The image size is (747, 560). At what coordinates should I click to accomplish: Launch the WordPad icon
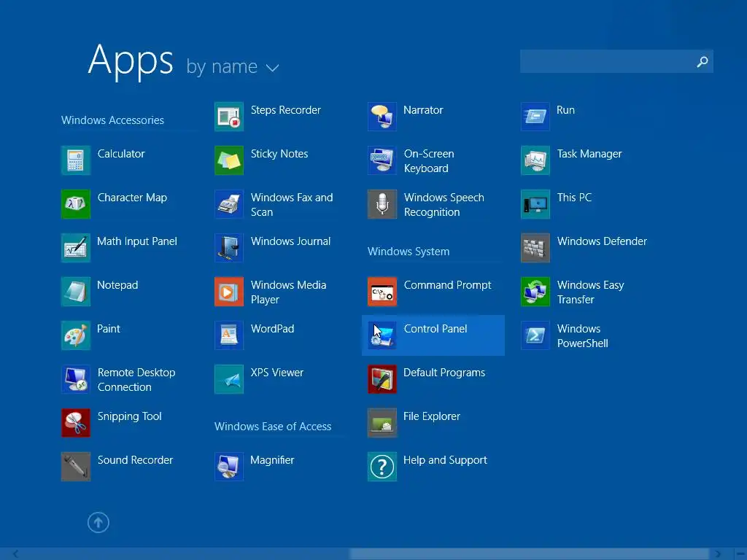coord(229,335)
